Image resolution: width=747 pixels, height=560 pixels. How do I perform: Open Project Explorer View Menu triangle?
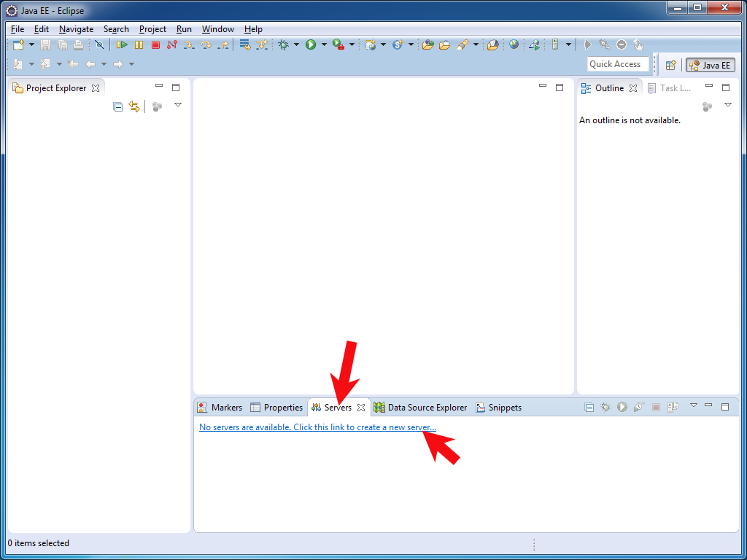(178, 105)
